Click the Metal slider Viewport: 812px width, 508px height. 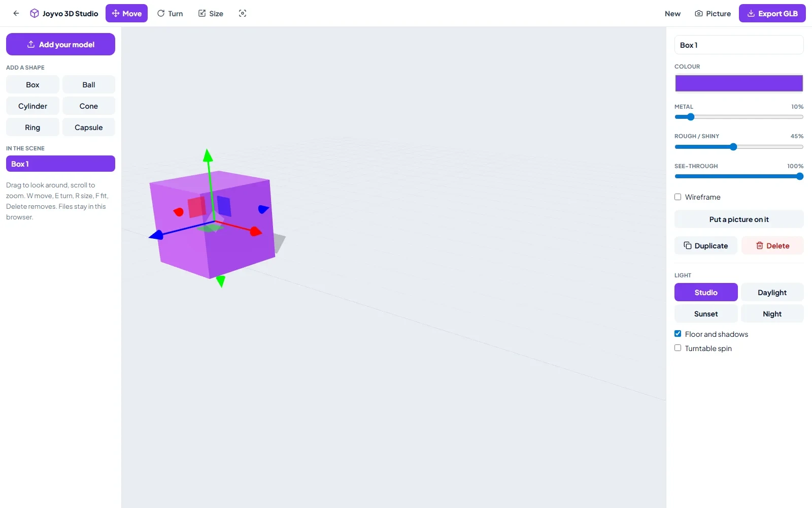[x=739, y=117]
